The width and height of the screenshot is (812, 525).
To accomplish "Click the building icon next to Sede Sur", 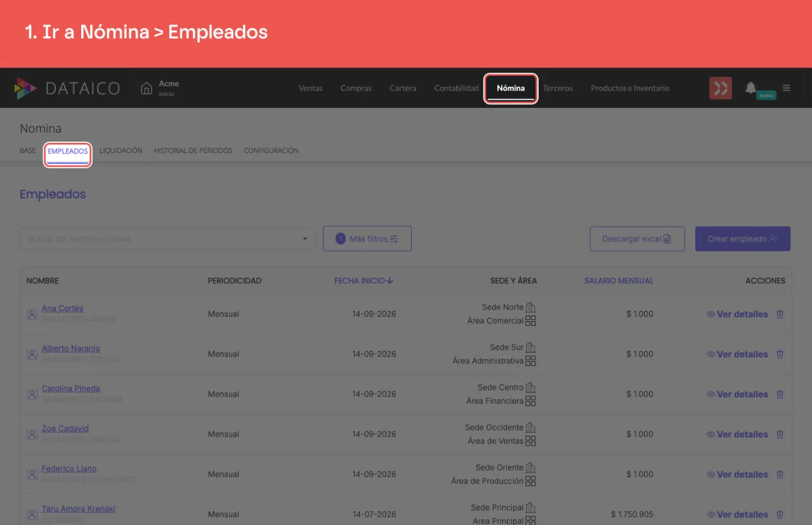I will (531, 347).
